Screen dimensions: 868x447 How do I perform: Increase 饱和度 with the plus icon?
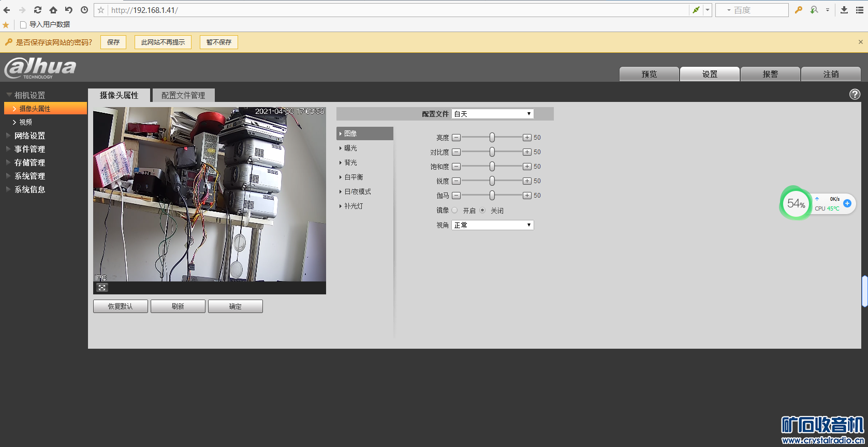527,167
